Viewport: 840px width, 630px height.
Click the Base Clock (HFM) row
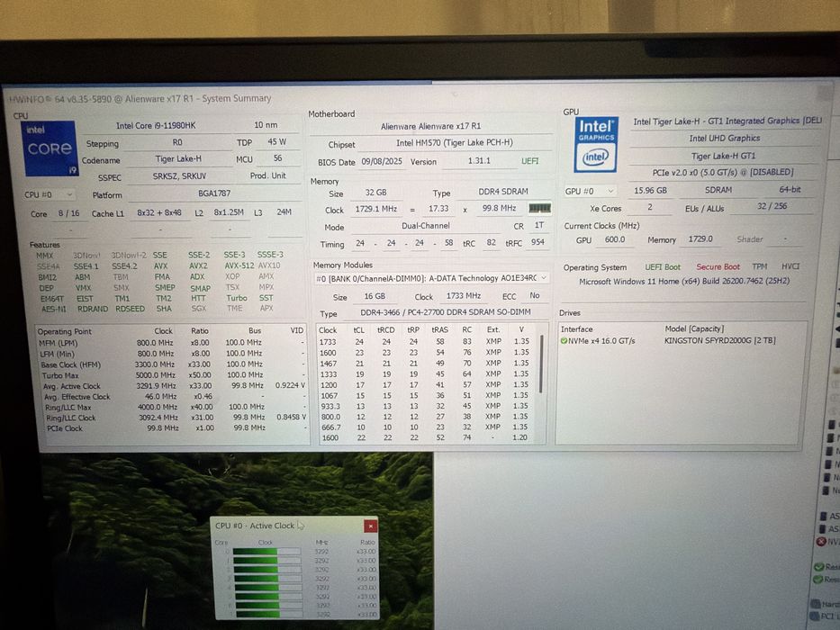(x=171, y=364)
